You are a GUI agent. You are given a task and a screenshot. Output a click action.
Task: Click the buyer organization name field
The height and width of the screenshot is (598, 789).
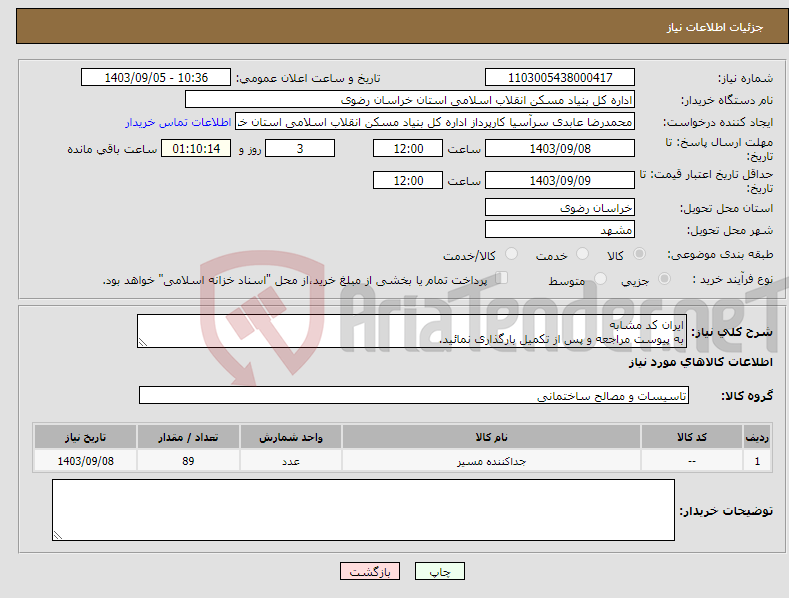410,100
